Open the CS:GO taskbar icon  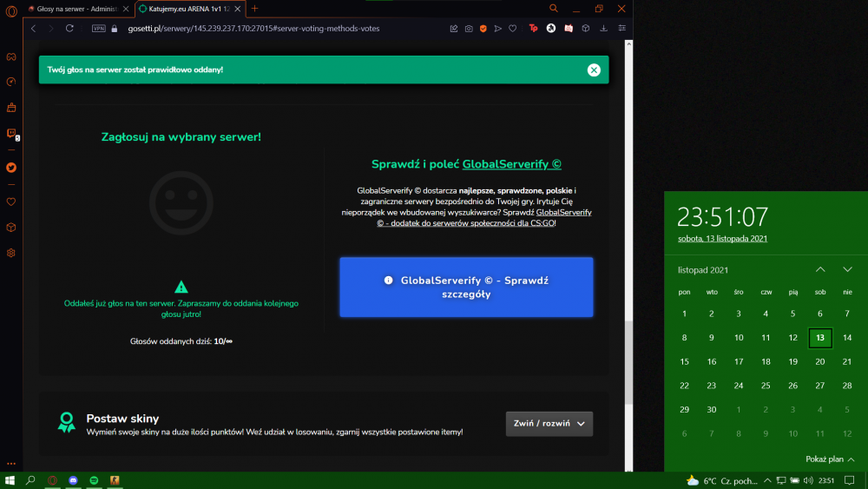pyautogui.click(x=115, y=480)
